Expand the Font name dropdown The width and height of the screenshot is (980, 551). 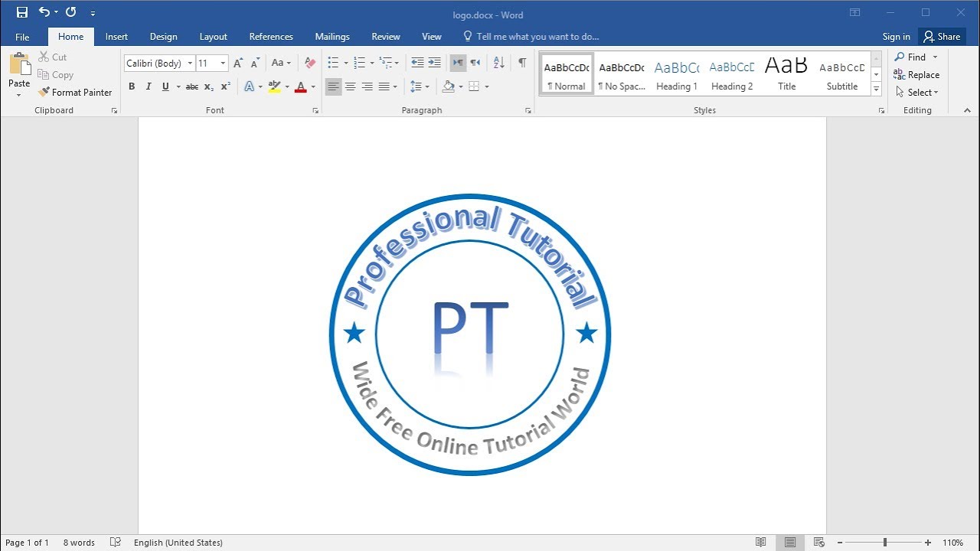pos(190,63)
